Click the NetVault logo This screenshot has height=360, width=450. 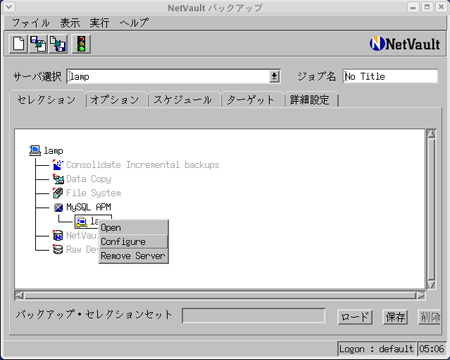pyautogui.click(x=405, y=44)
